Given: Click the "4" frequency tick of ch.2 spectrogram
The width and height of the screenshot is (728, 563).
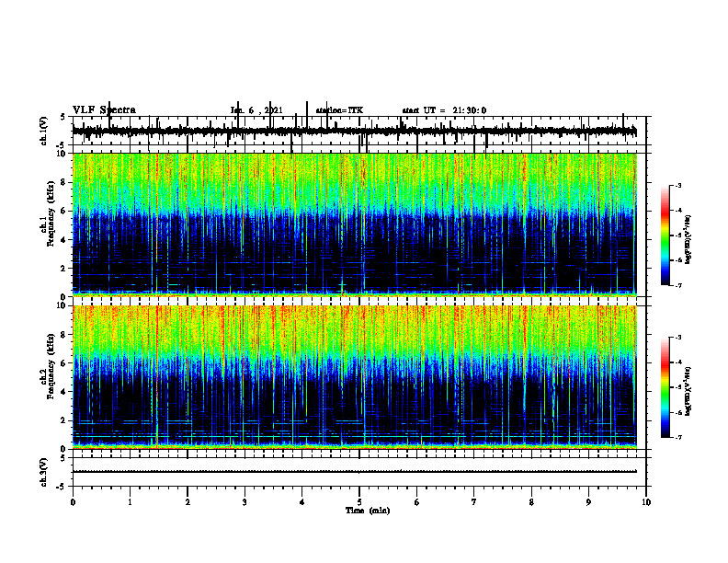Looking at the screenshot, I should click(64, 392).
